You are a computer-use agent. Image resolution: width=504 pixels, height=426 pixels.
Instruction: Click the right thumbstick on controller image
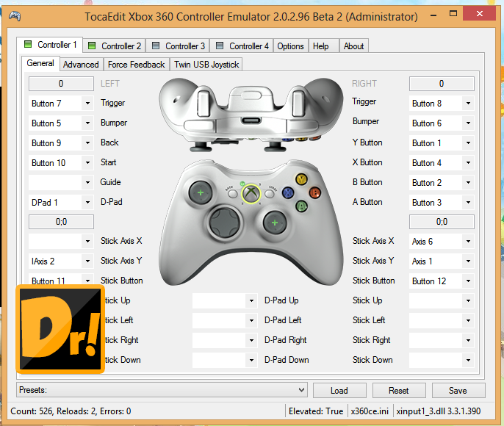[x=275, y=223]
